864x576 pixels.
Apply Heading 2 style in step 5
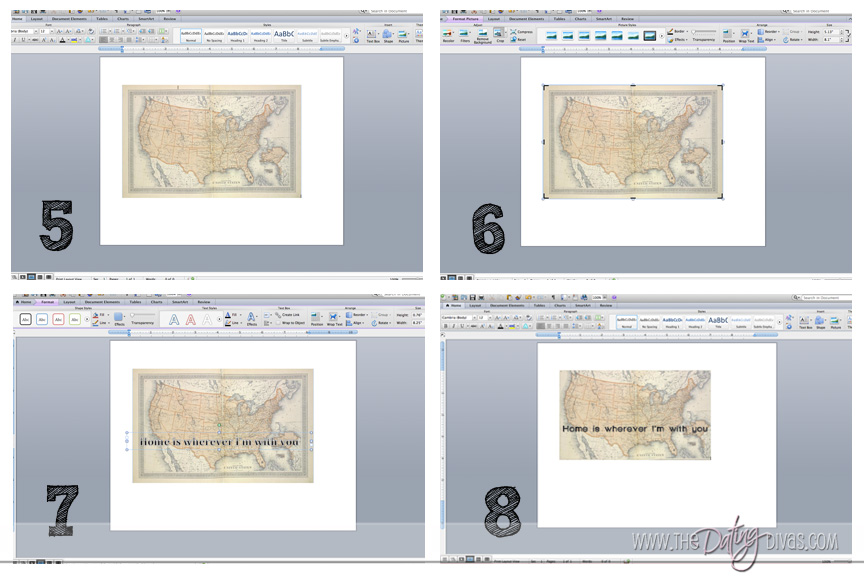tap(261, 36)
